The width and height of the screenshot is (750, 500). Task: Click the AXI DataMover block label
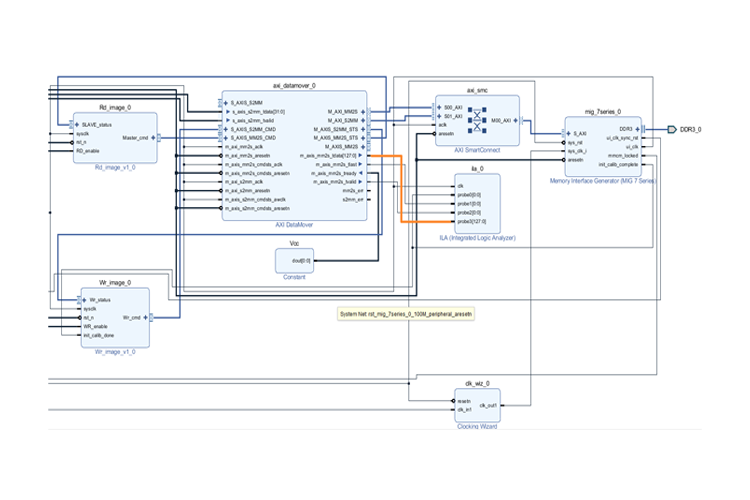[293, 226]
